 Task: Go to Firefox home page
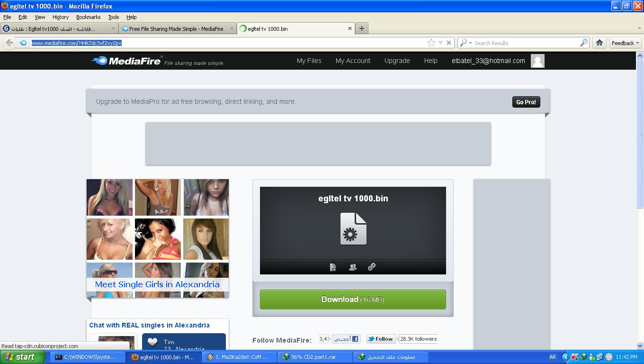coord(599,43)
